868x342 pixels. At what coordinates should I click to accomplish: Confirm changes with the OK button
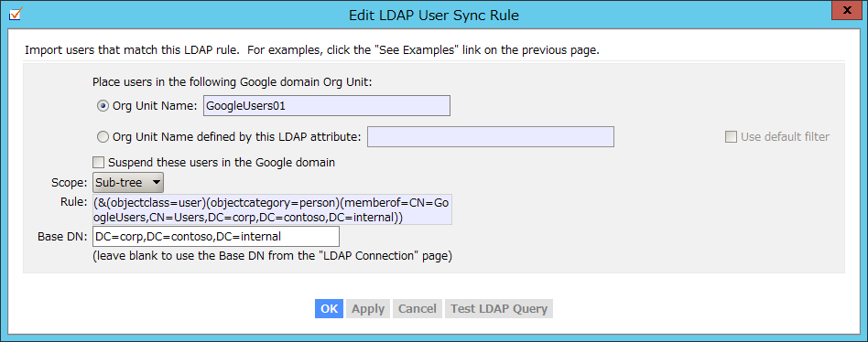pos(330,308)
